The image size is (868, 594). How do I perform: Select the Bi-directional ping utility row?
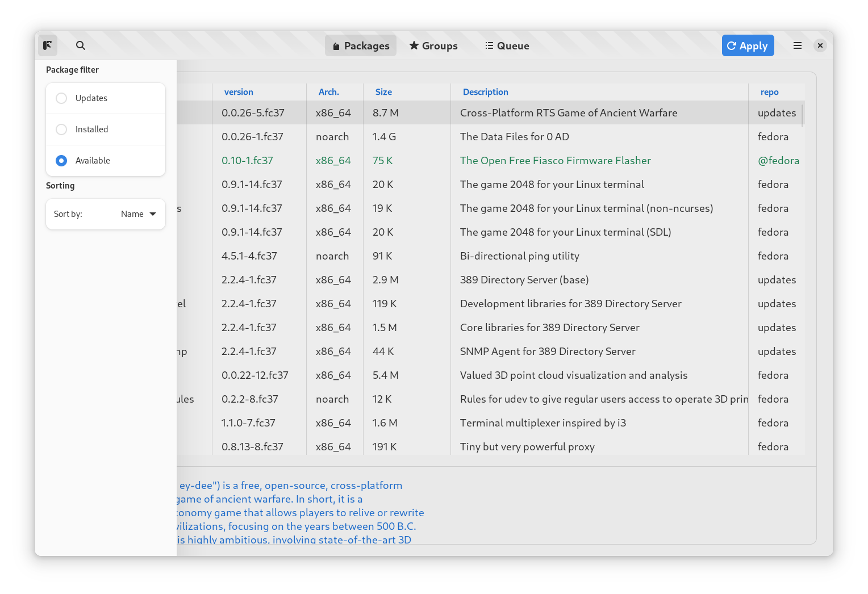pos(491,256)
